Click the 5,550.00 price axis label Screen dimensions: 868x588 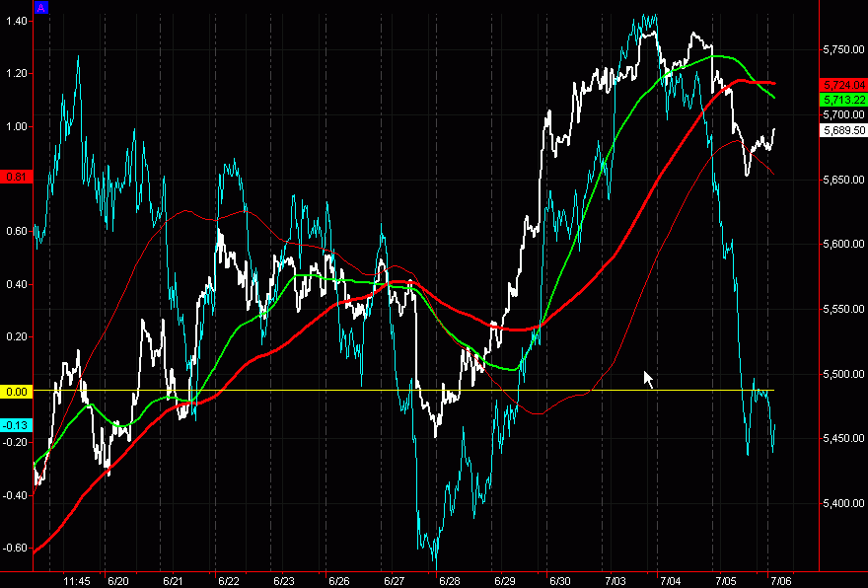click(843, 309)
